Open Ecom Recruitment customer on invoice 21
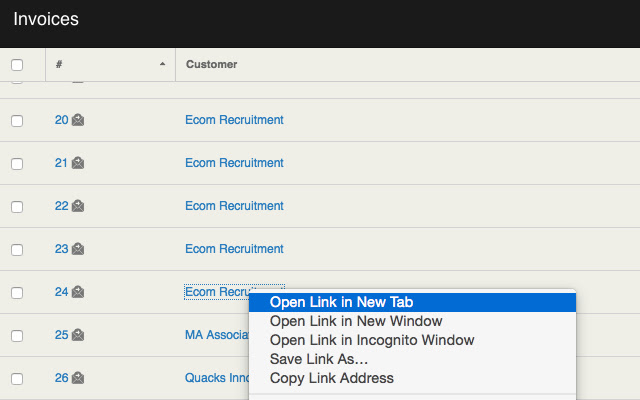Screen dimensions: 640x400 click(x=234, y=163)
